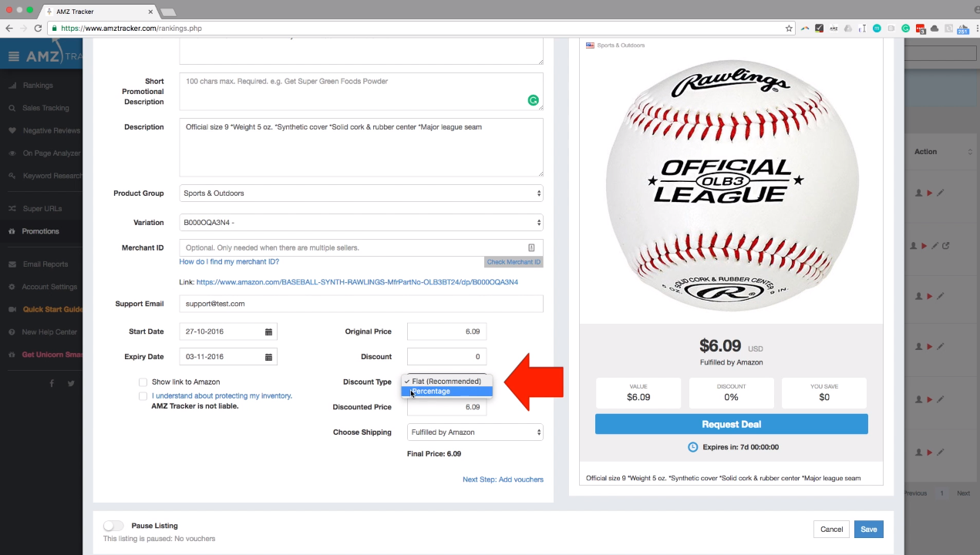The height and width of the screenshot is (555, 980).
Task: Select Percentage in the Discount Type list
Action: click(x=446, y=392)
